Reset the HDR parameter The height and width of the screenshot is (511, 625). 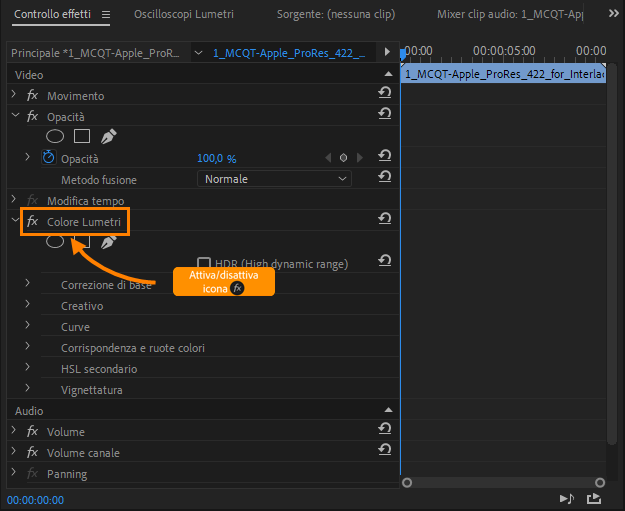(x=385, y=261)
